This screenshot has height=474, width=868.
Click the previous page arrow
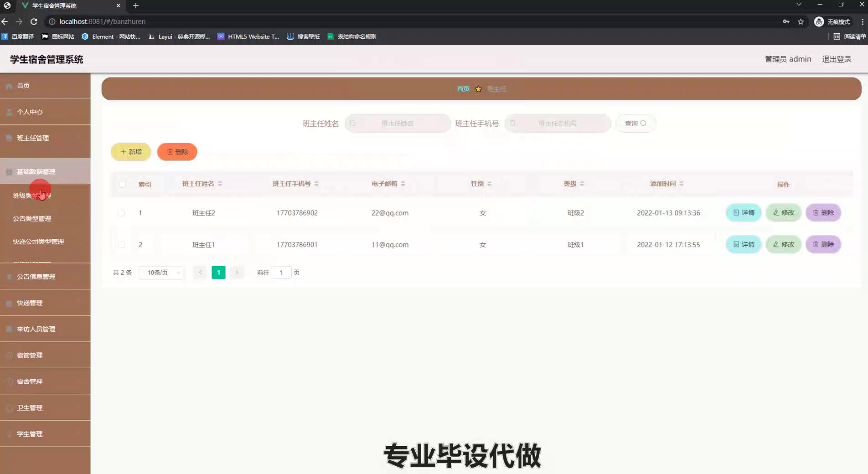coord(200,273)
